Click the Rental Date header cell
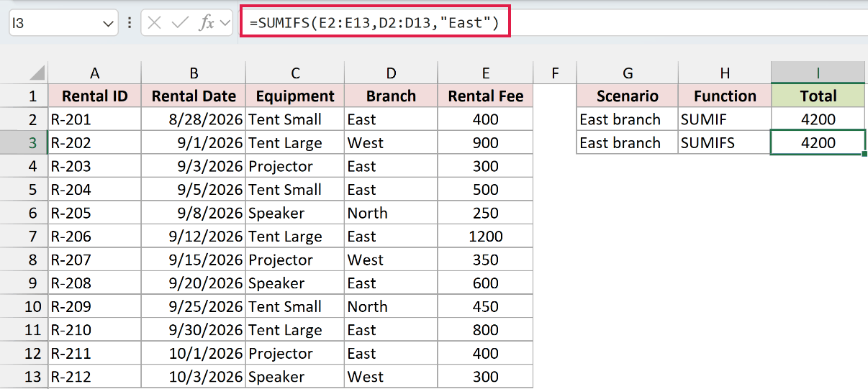This screenshot has height=389, width=868. coord(194,96)
